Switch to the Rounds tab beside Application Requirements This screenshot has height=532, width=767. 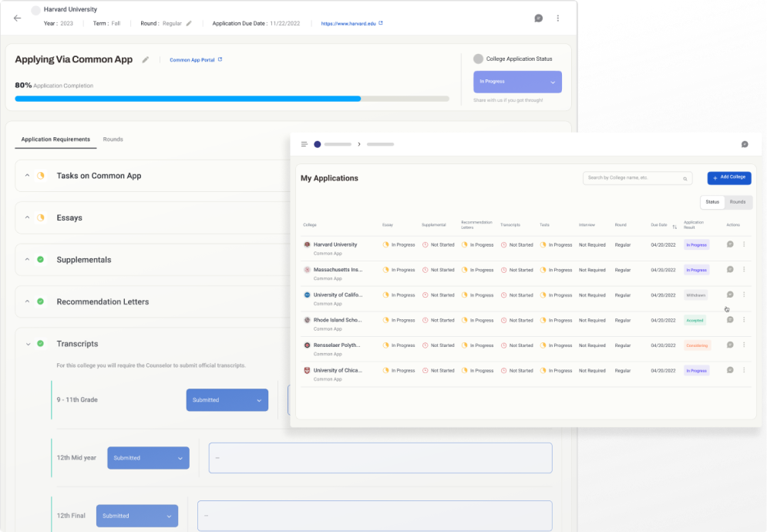tap(113, 140)
